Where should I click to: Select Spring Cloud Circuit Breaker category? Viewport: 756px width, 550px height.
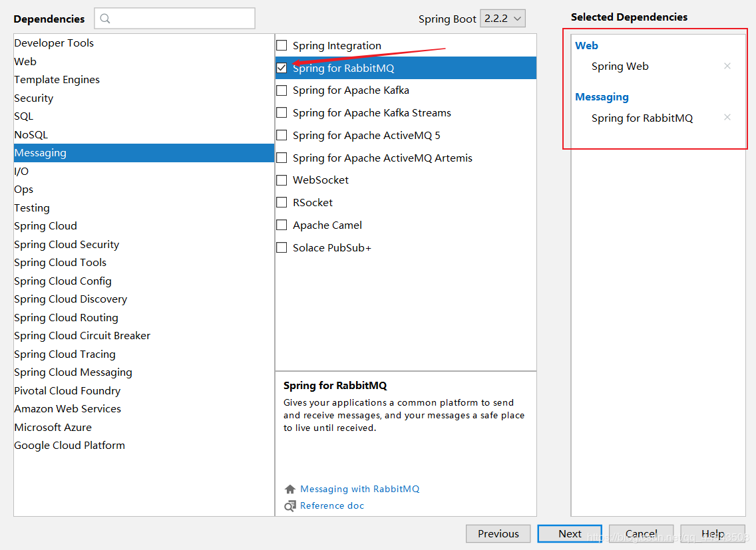tap(144, 336)
